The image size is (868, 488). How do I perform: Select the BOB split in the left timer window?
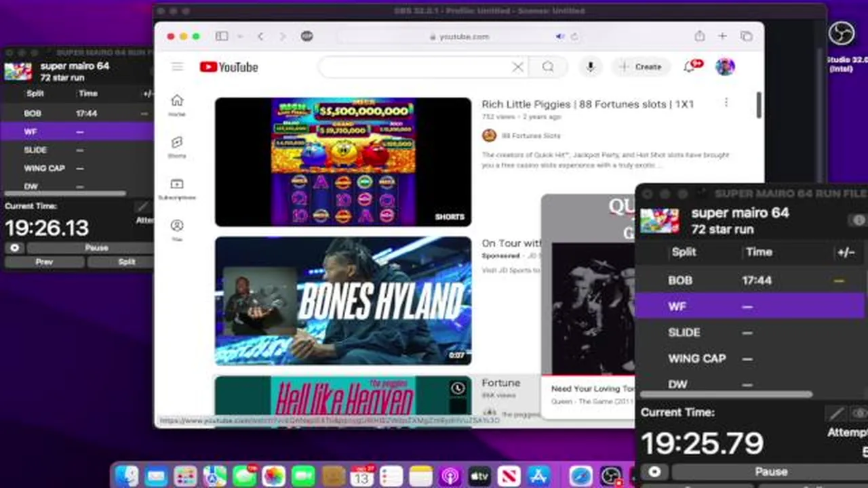click(77, 113)
